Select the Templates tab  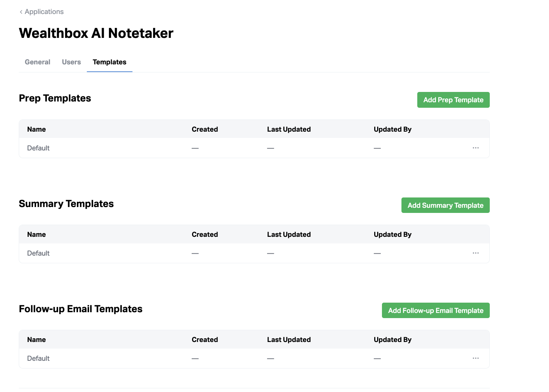click(109, 62)
